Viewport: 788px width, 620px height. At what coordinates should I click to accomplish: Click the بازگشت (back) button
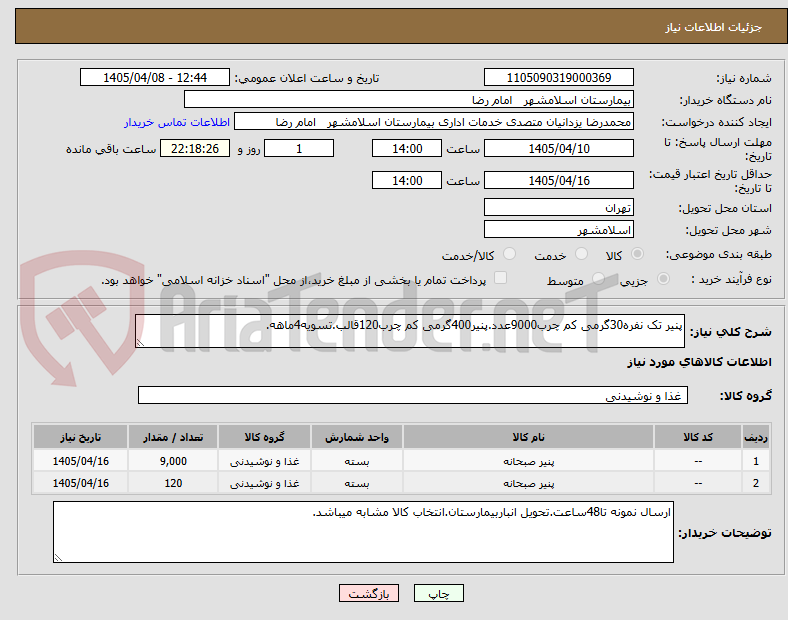[x=369, y=593]
